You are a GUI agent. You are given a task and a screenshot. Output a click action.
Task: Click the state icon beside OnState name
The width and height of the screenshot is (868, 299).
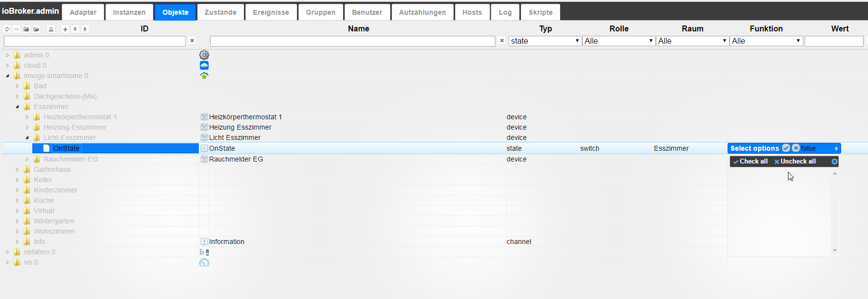pos(204,148)
